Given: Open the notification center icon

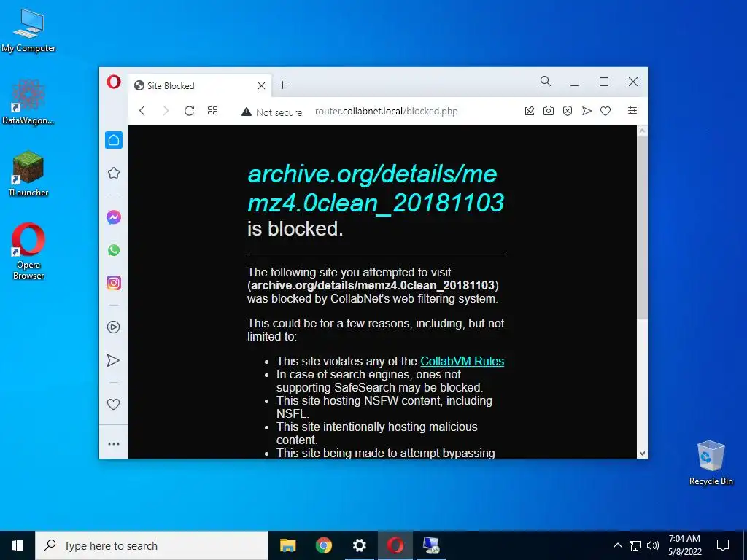Looking at the screenshot, I should point(723,545).
